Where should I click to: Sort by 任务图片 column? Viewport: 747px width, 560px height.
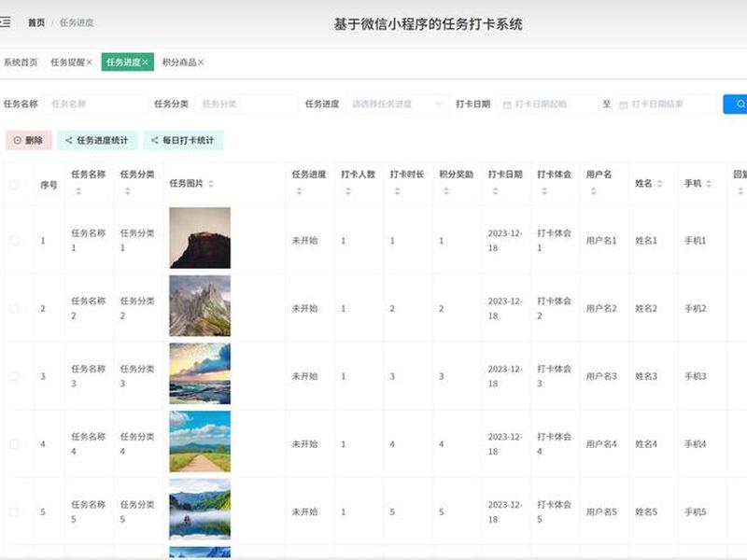pyautogui.click(x=211, y=183)
